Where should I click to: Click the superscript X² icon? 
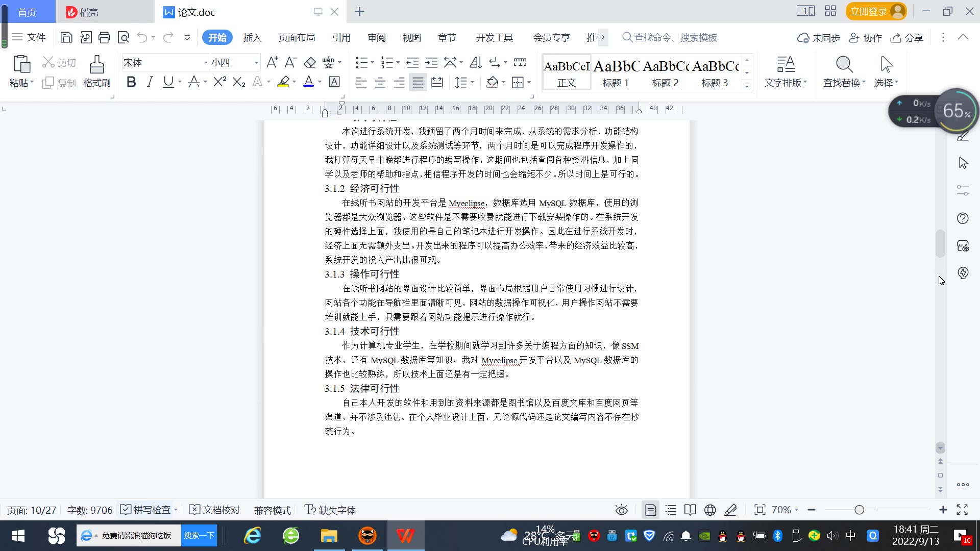click(x=219, y=82)
